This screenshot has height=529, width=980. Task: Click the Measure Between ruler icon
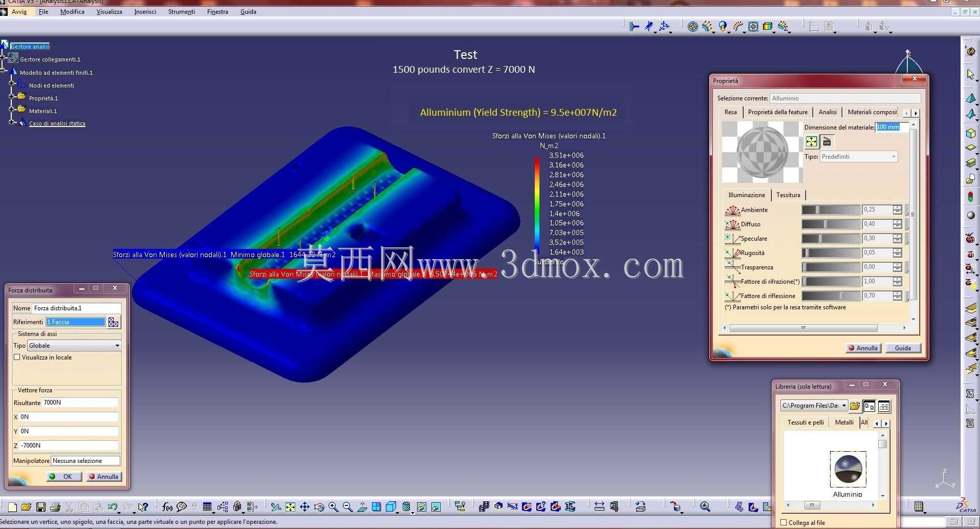point(599,507)
